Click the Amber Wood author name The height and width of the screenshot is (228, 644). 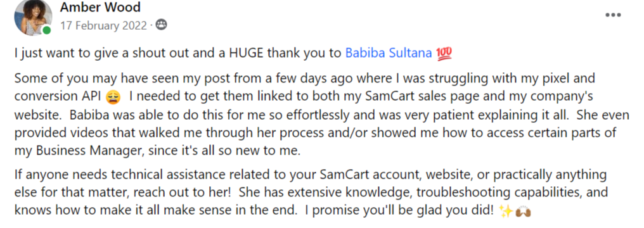click(x=100, y=7)
